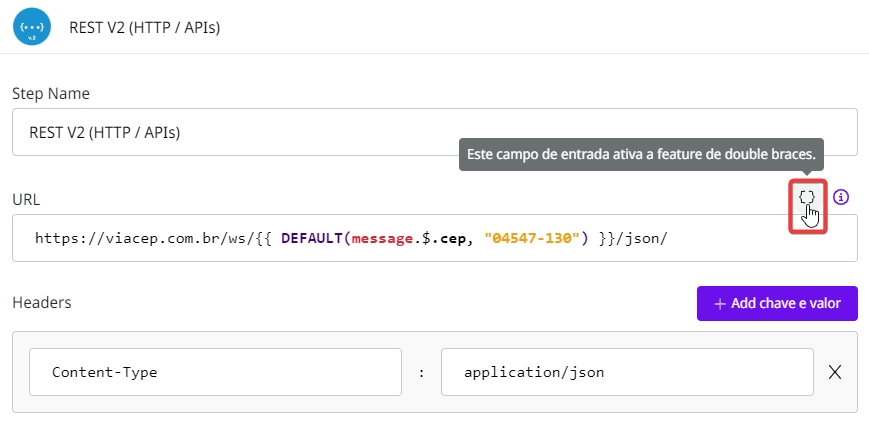The height and width of the screenshot is (421, 869).
Task: Click the REST V2 connector icon
Action: 33,27
